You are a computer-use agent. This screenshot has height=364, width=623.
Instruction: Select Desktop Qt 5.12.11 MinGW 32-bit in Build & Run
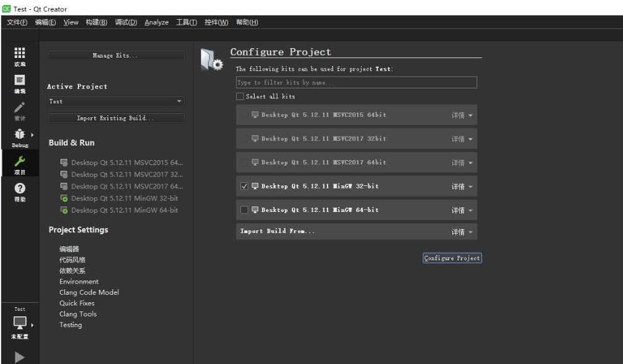point(124,198)
